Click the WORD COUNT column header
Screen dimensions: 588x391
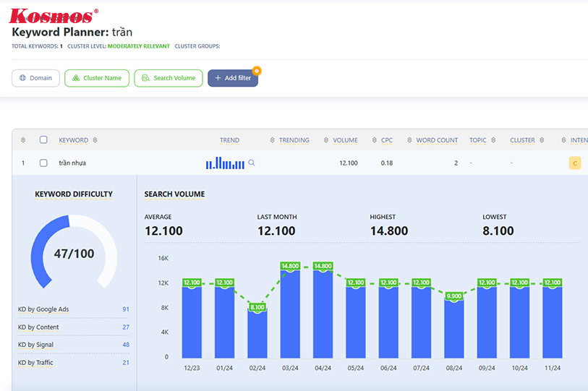(437, 140)
